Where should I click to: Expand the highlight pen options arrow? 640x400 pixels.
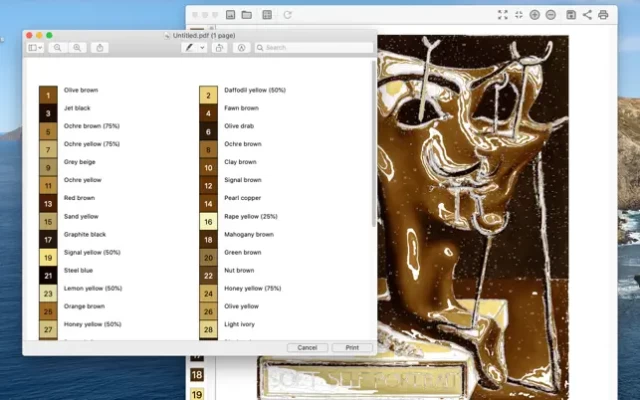pos(200,47)
